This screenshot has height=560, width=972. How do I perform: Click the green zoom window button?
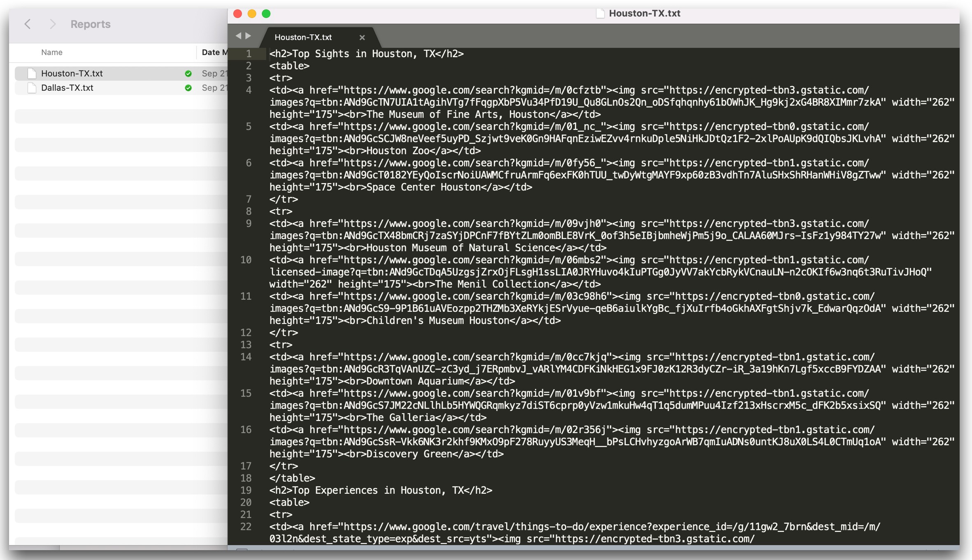266,14
